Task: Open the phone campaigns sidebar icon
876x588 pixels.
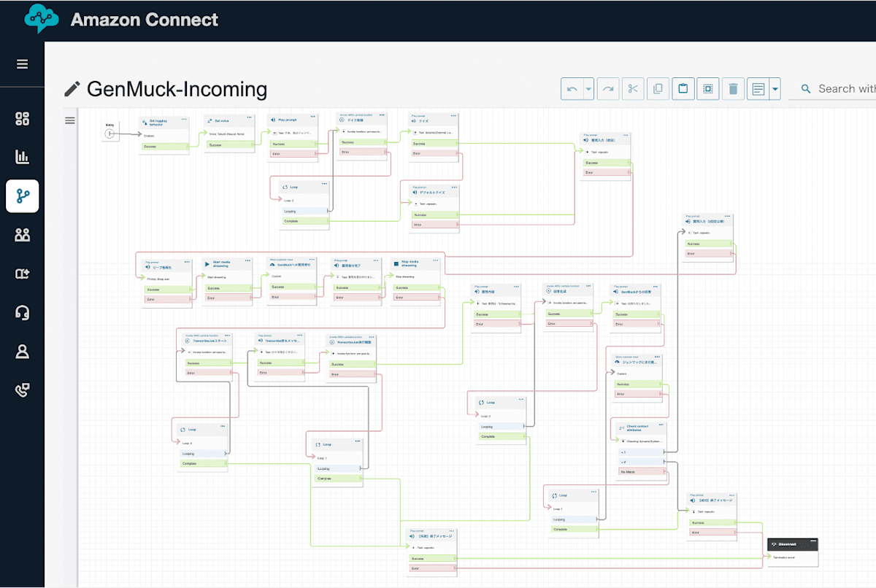Action: [22, 390]
